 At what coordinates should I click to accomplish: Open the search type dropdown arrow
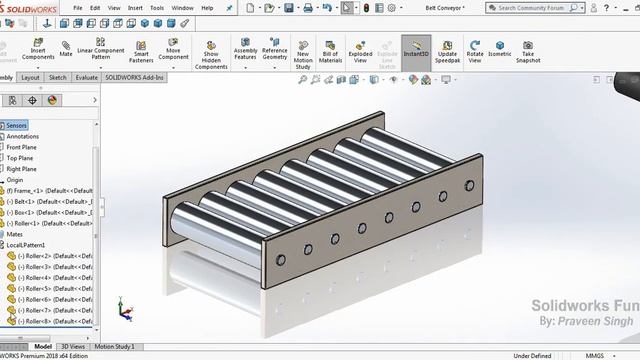[x=581, y=8]
